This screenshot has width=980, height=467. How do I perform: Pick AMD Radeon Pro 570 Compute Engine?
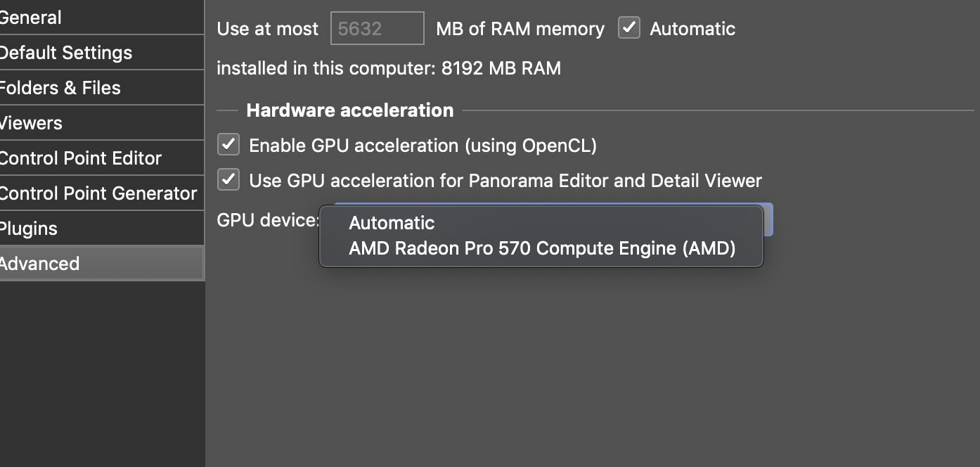coord(541,248)
